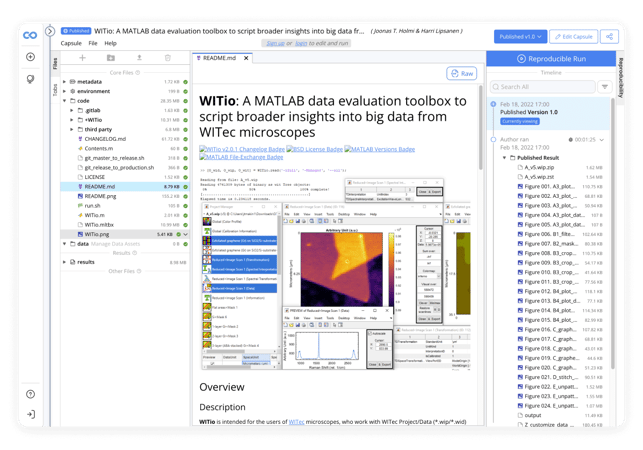Open the lightbulb explore icon in sidebar
The image size is (643, 450).
pyautogui.click(x=30, y=79)
